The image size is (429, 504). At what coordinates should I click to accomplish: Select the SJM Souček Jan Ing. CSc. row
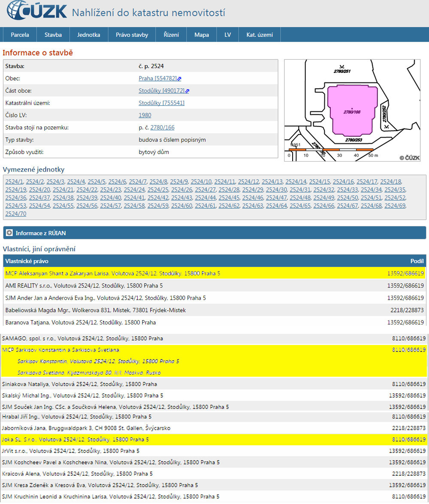coord(214,407)
